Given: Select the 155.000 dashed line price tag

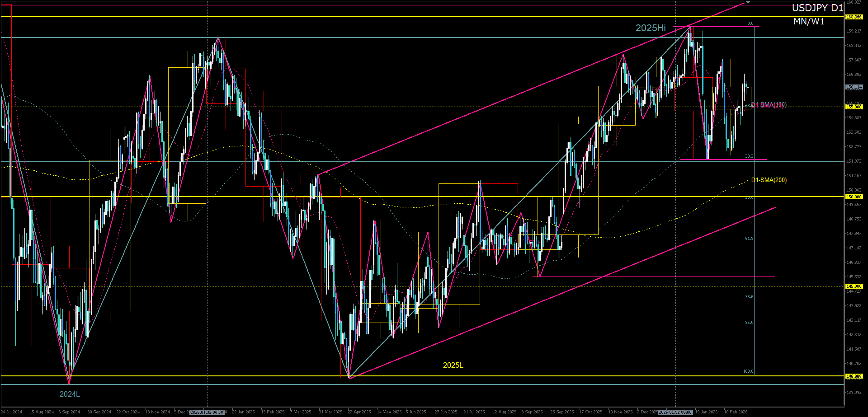Looking at the screenshot, I should pos(854,107).
